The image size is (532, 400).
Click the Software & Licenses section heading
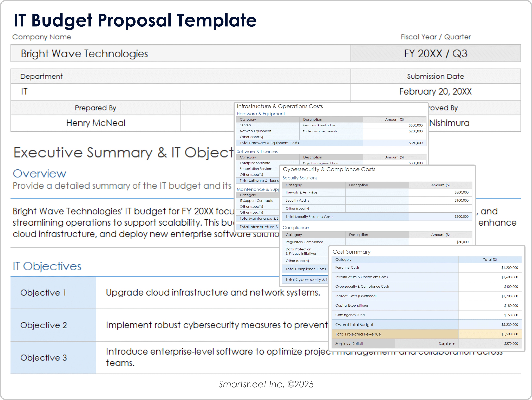(x=257, y=151)
